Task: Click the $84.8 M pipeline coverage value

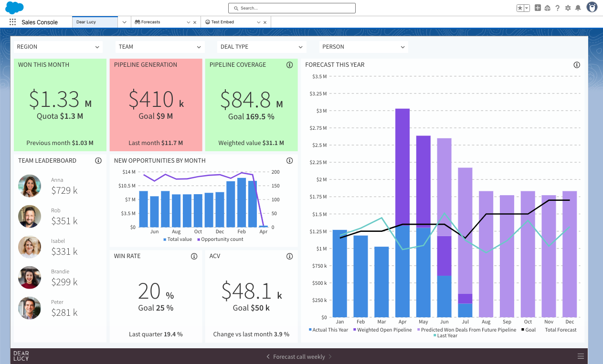Action: tap(251, 99)
